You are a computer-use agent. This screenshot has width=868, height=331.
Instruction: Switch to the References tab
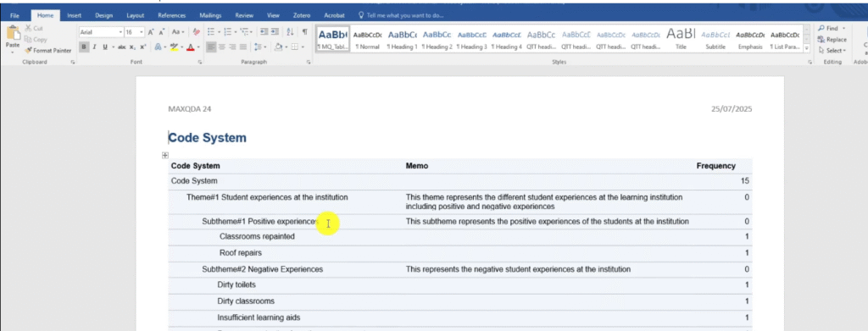(171, 15)
